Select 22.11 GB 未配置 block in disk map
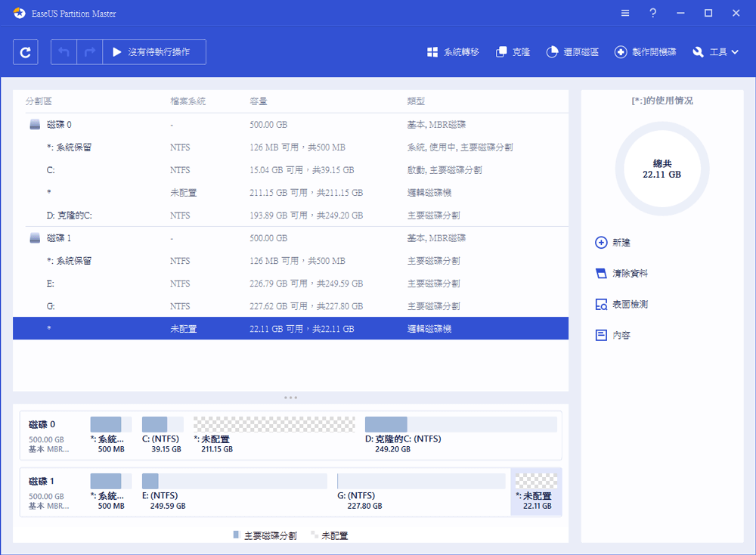Screen dimensions: 756x555 point(536,491)
